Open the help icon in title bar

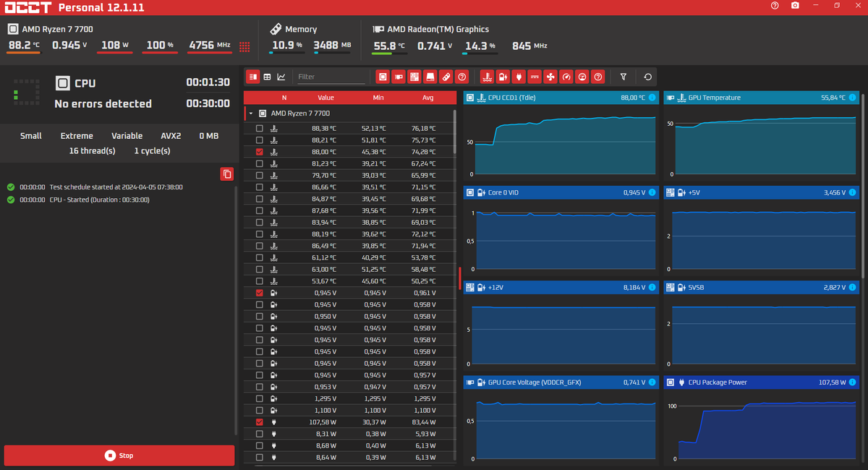coord(775,6)
